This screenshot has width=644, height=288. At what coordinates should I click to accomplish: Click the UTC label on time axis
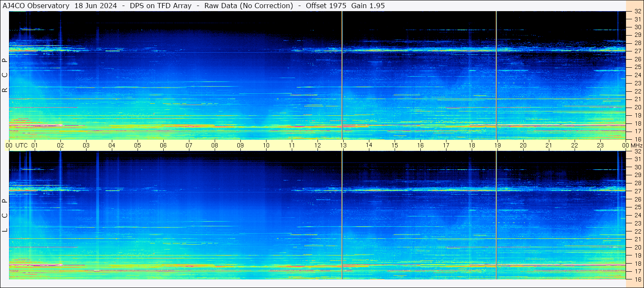(x=21, y=145)
